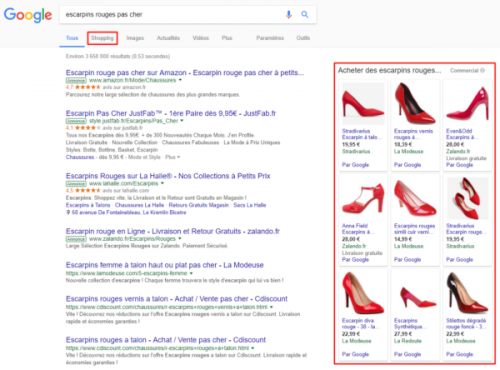Click the Google logo
Viewport: 500px width, 370px height.
click(28, 15)
